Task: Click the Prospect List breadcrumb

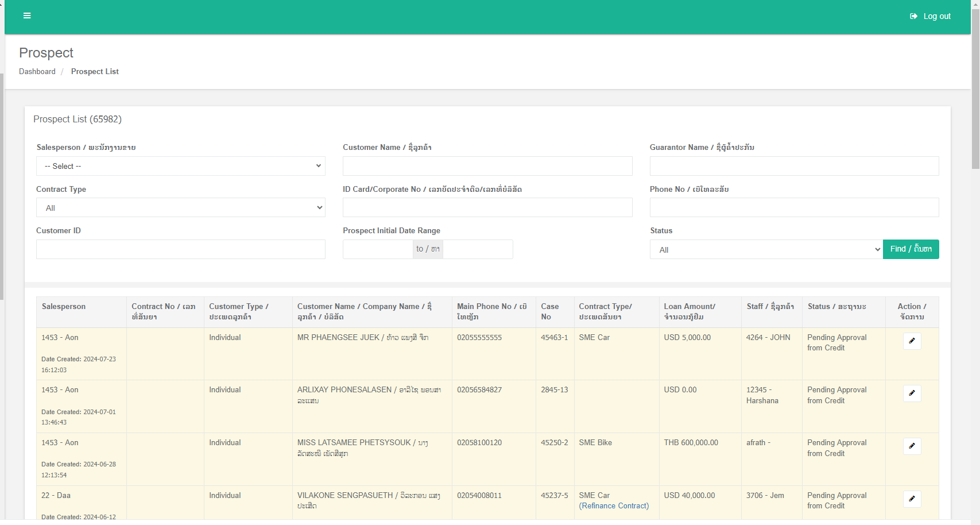Action: point(95,72)
